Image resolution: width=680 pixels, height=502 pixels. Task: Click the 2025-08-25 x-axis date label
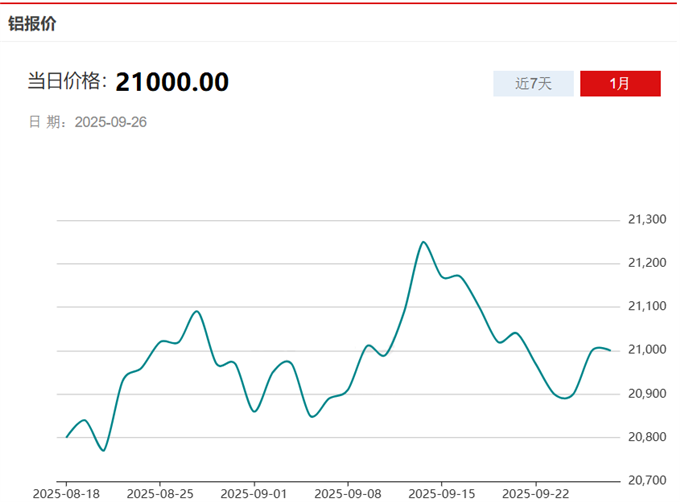(160, 493)
